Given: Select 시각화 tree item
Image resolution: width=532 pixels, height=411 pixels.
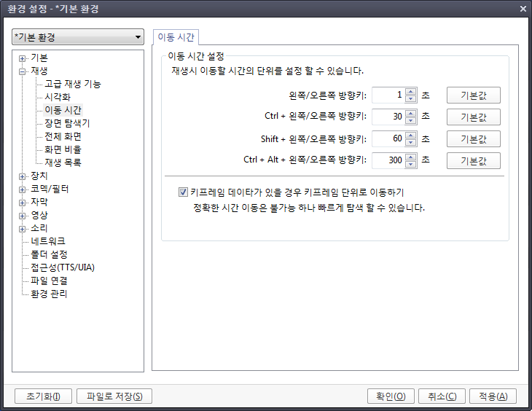Looking at the screenshot, I should [58, 97].
